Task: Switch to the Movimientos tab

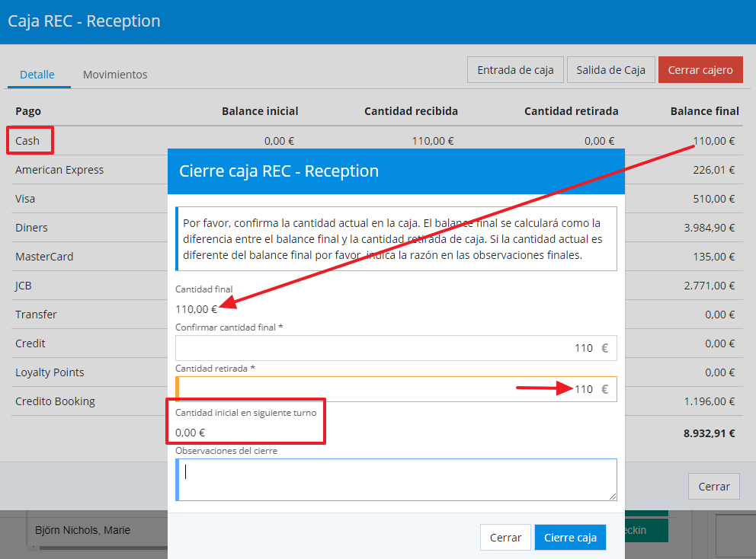Action: pos(115,75)
